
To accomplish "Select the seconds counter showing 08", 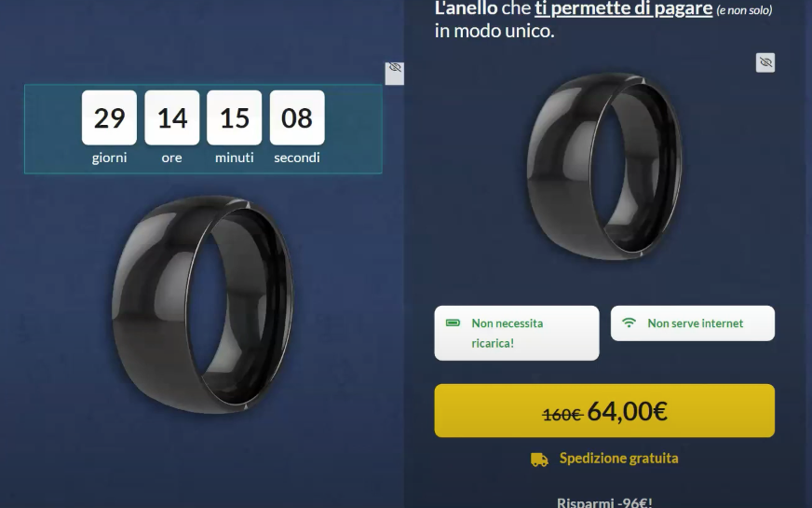I will coord(297,117).
